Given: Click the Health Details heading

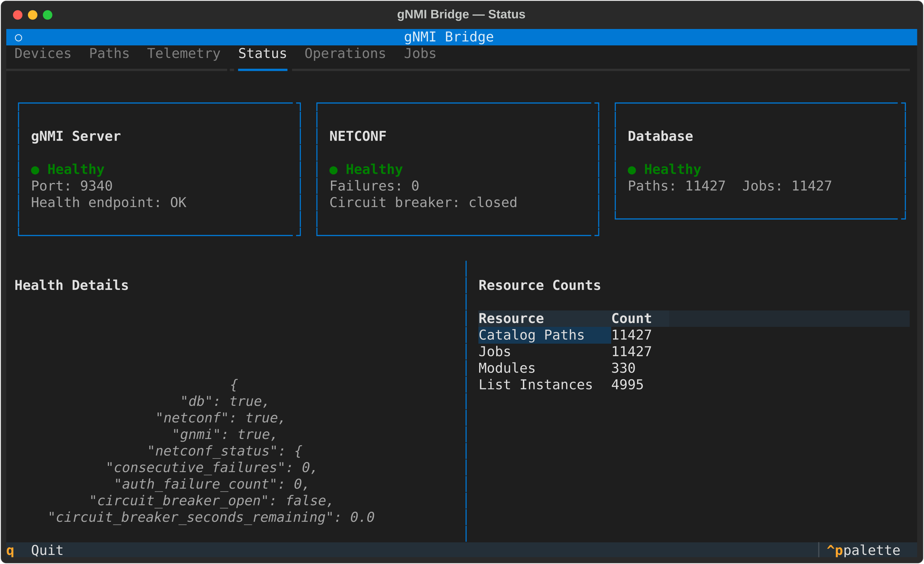Looking at the screenshot, I should tap(71, 285).
